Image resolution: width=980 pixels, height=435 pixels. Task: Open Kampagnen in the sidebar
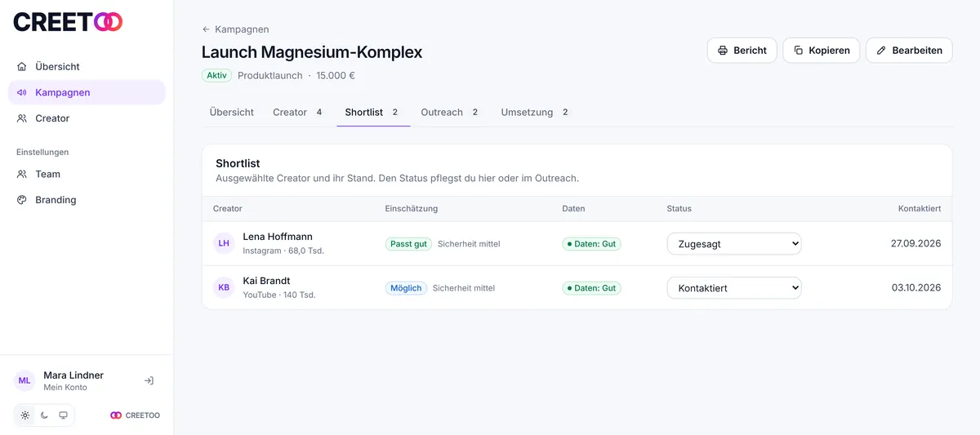87,92
